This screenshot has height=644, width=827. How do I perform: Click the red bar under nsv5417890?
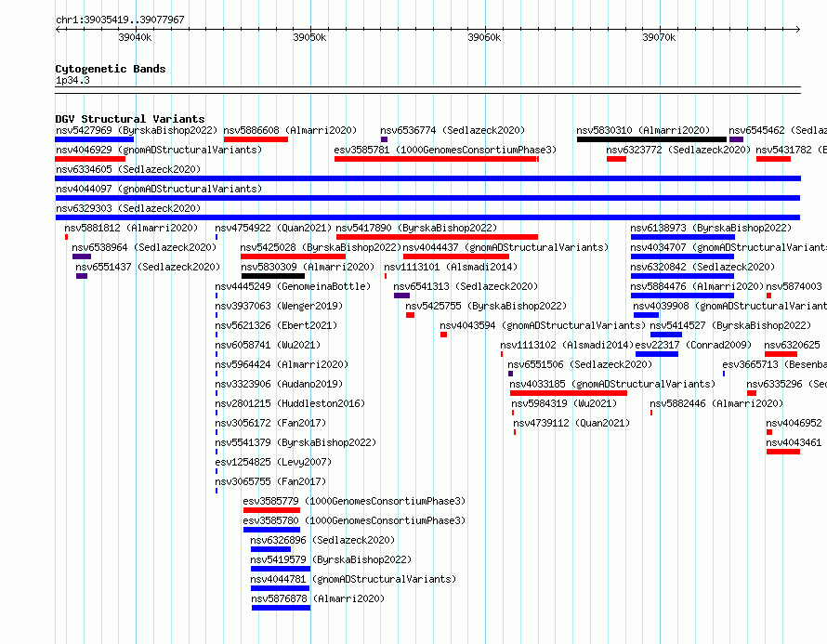tap(438, 237)
